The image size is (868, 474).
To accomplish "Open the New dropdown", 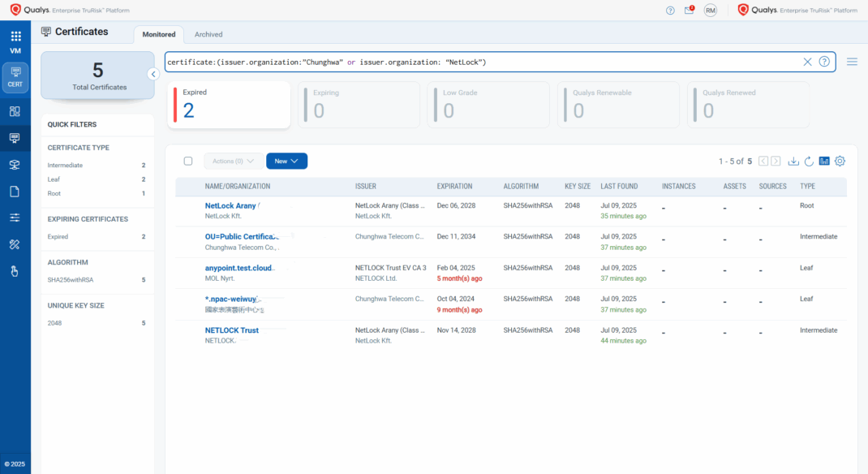I will point(286,161).
